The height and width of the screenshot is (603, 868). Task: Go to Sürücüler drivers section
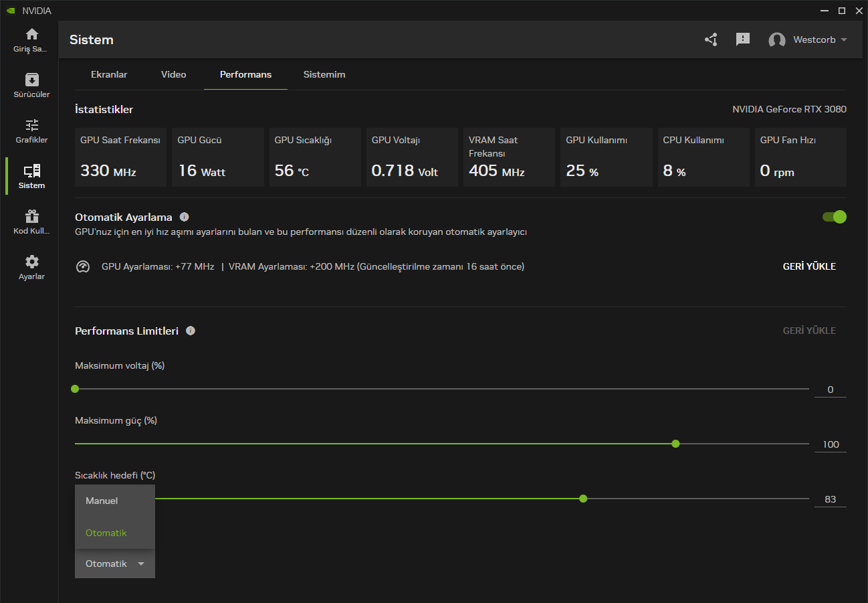pos(31,80)
